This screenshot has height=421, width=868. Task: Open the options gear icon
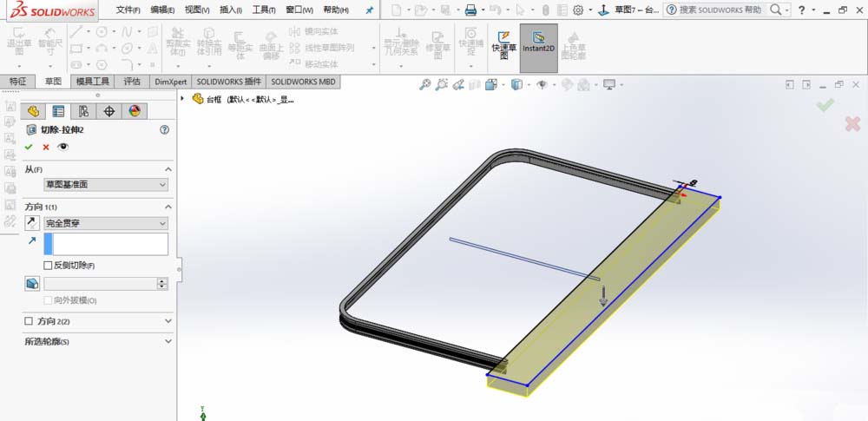coord(578,10)
